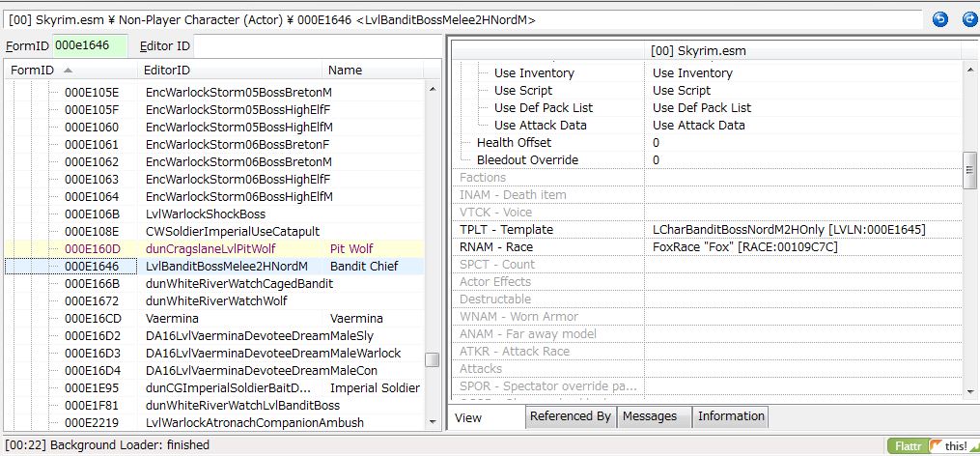Select record CWSoldierImperialUseCatapult
Screen dimensions: 980x456
pos(214,232)
